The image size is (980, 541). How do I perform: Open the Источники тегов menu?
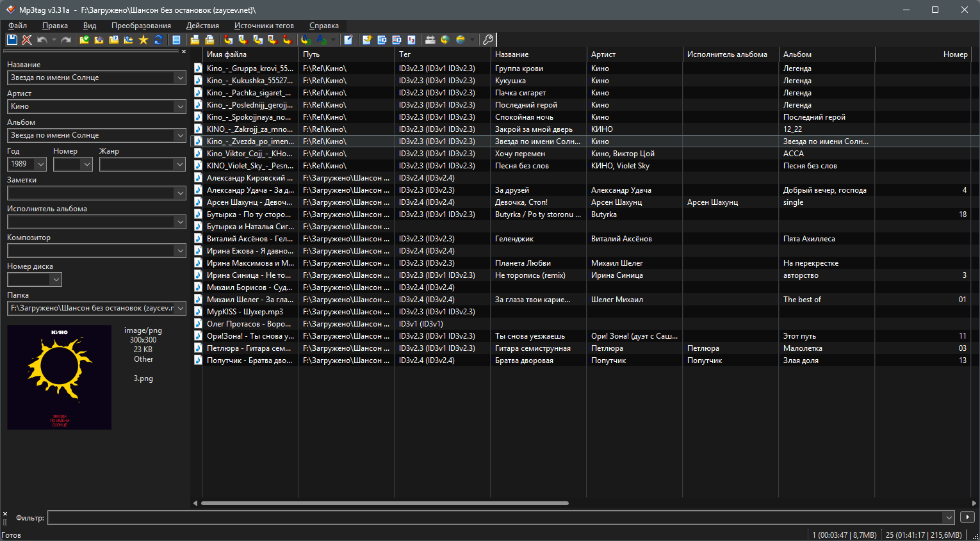click(x=264, y=26)
